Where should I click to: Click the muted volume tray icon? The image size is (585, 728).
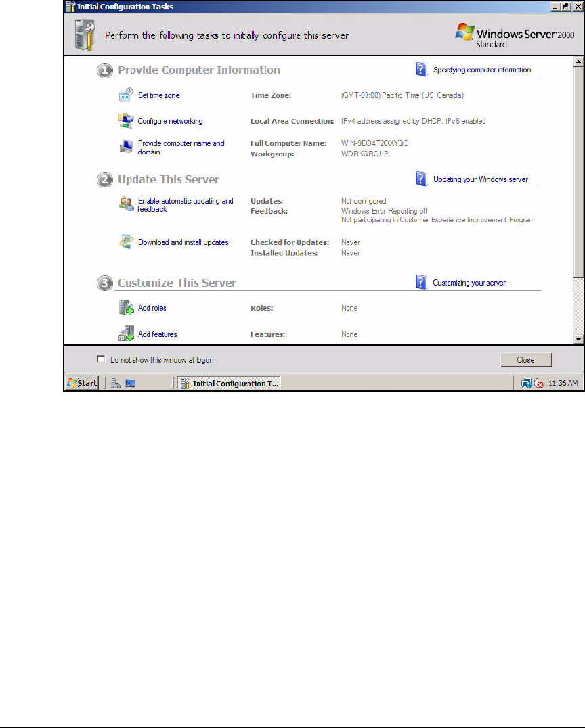click(538, 383)
